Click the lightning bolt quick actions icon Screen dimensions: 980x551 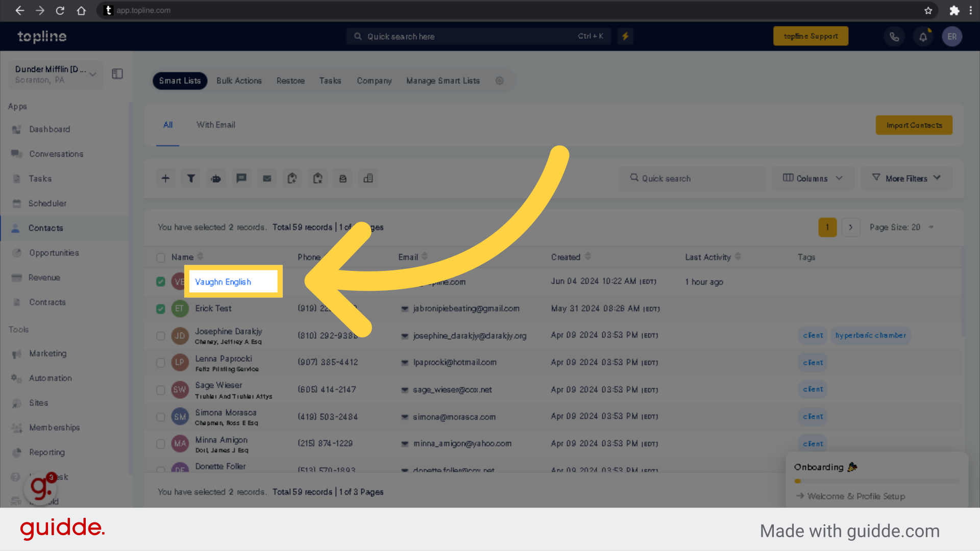[625, 36]
